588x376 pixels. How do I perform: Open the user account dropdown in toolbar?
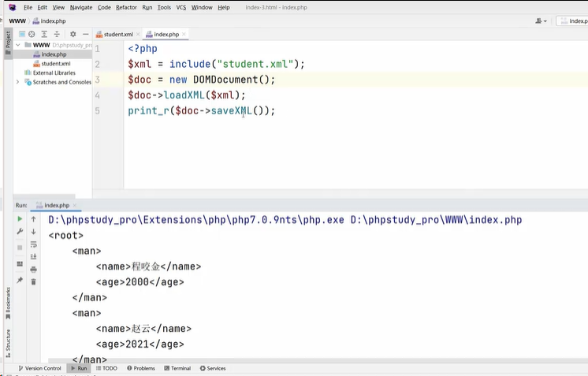click(x=541, y=21)
